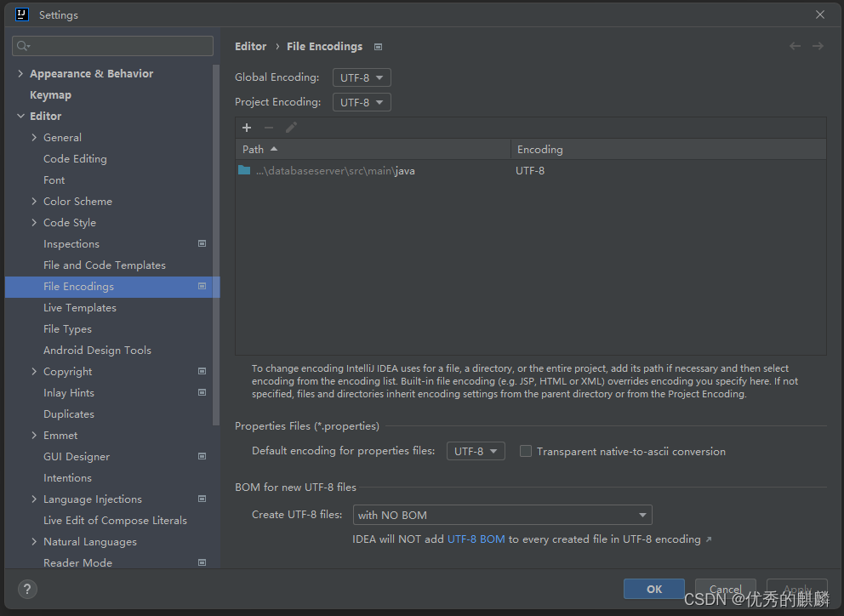
Task: Click the search magnifier icon in settings
Action: tap(23, 46)
